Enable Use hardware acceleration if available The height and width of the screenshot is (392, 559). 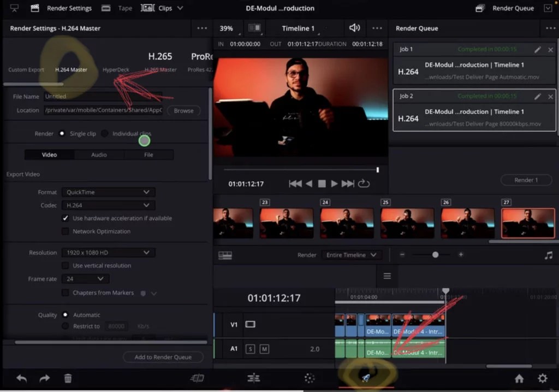(x=66, y=217)
